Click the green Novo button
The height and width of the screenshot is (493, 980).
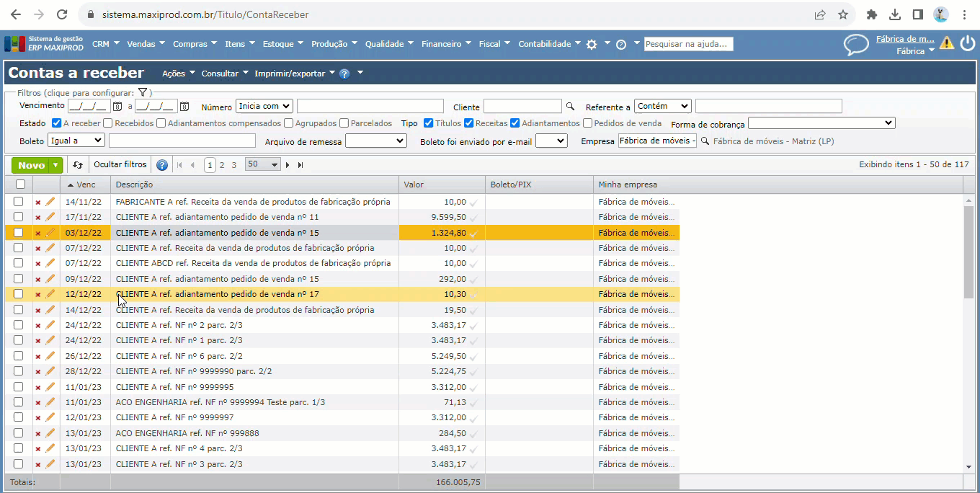31,165
